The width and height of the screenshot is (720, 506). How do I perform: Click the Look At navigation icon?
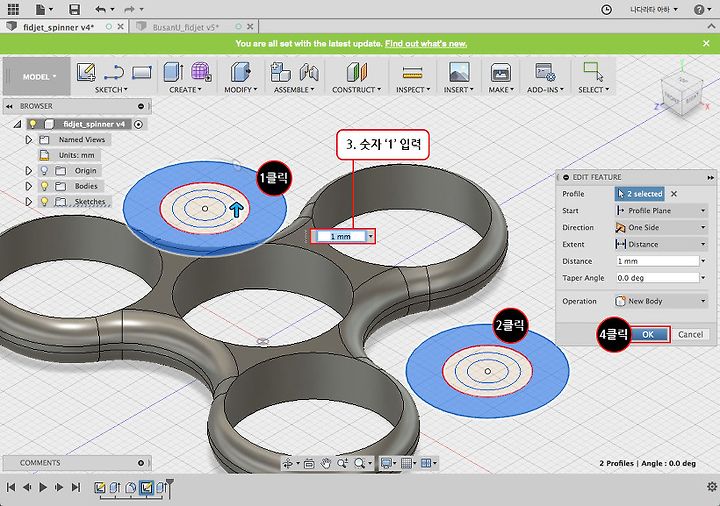pos(309,464)
